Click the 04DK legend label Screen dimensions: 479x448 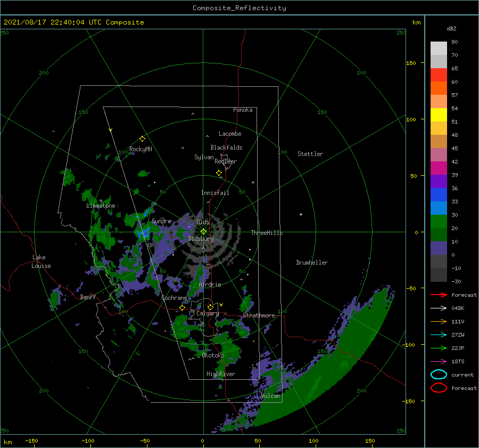(x=458, y=308)
